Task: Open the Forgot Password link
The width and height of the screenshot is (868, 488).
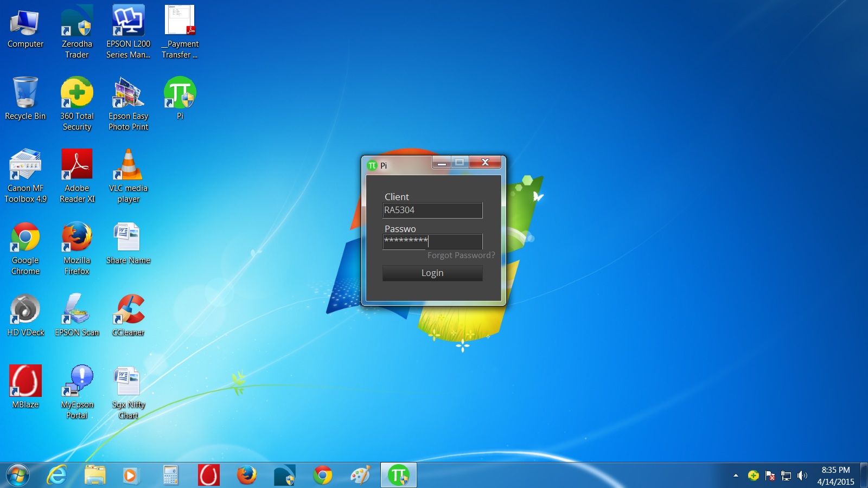Action: coord(461,255)
